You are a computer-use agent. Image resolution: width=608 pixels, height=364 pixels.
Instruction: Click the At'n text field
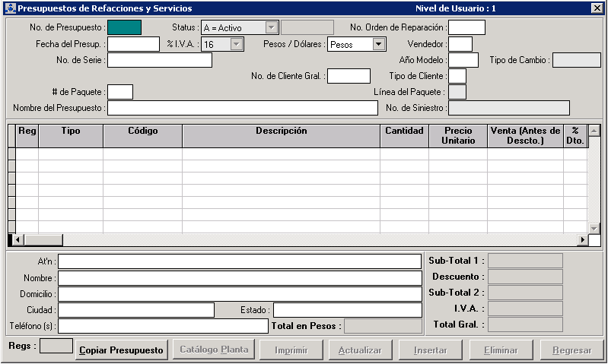pyautogui.click(x=239, y=261)
